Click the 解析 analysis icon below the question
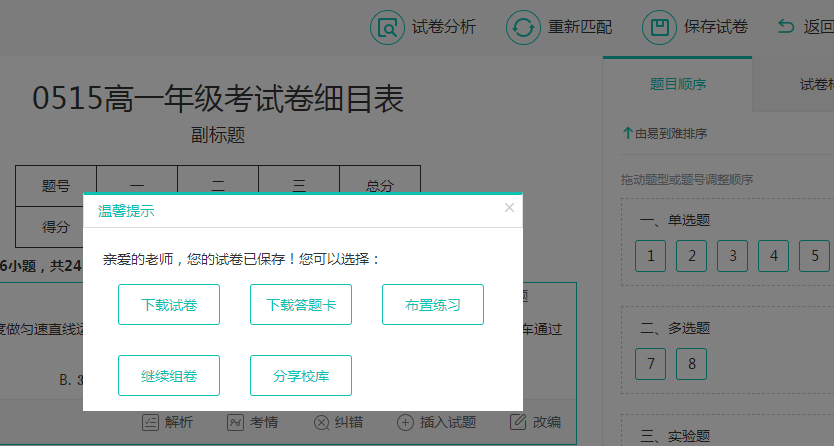This screenshot has height=446, width=834. [x=151, y=423]
